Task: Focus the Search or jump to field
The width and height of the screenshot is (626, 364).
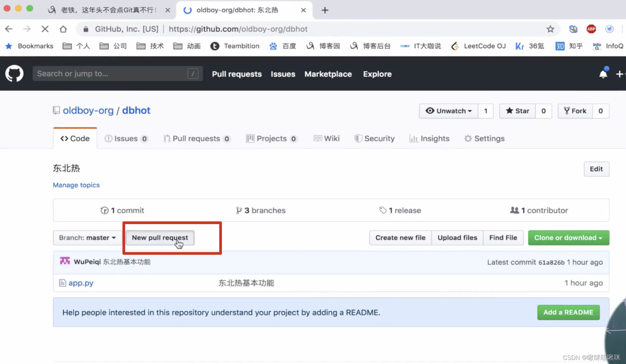Action: tap(118, 74)
